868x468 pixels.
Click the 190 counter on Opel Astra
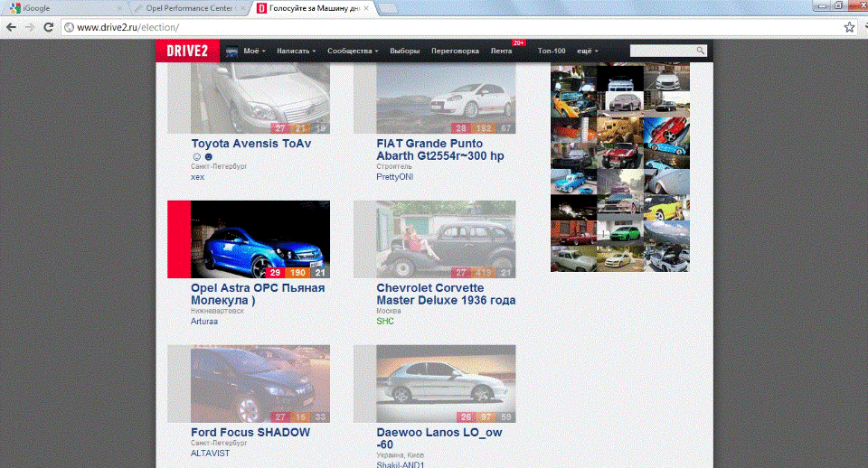pos(297,273)
